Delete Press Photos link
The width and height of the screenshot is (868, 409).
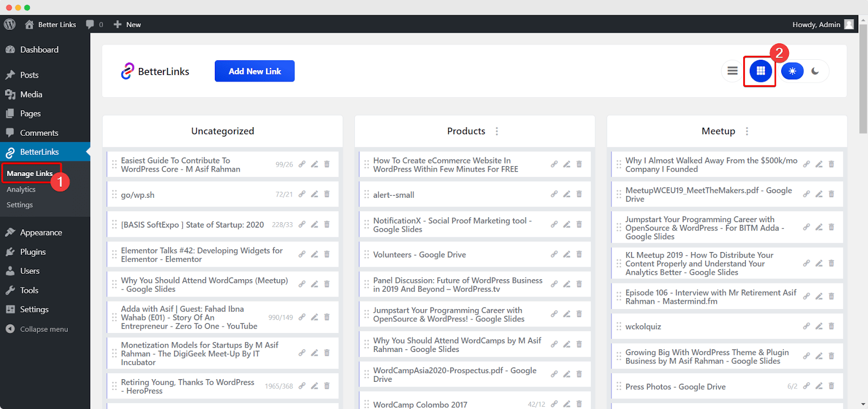[x=831, y=386]
